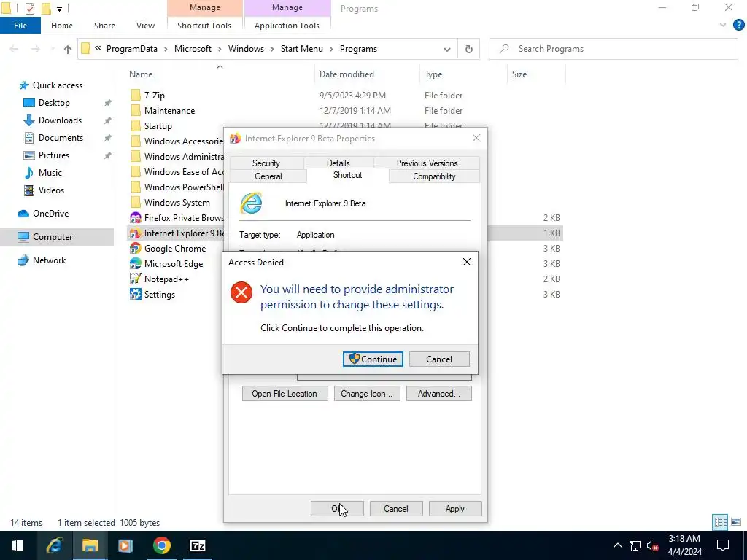Open Documents in the navigation pane
747x560 pixels.
point(61,138)
